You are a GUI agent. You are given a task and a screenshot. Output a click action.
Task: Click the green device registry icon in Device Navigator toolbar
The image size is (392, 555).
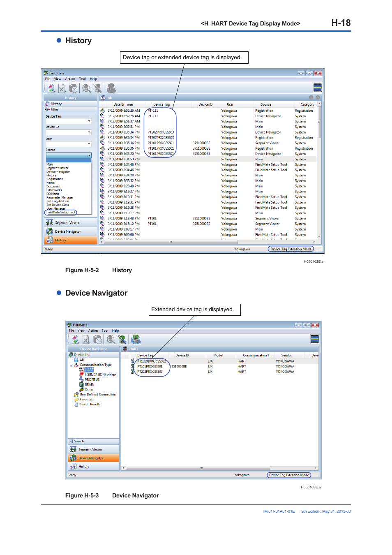click(x=136, y=339)
